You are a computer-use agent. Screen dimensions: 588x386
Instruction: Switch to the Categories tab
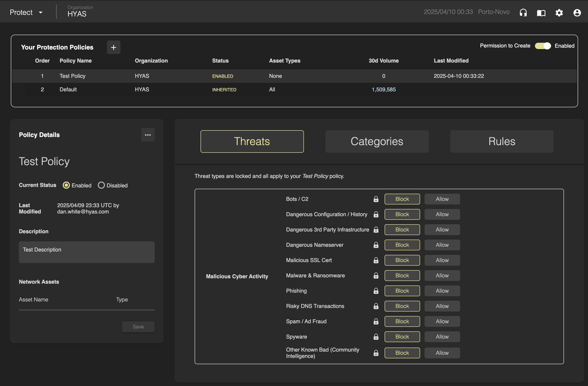point(377,141)
